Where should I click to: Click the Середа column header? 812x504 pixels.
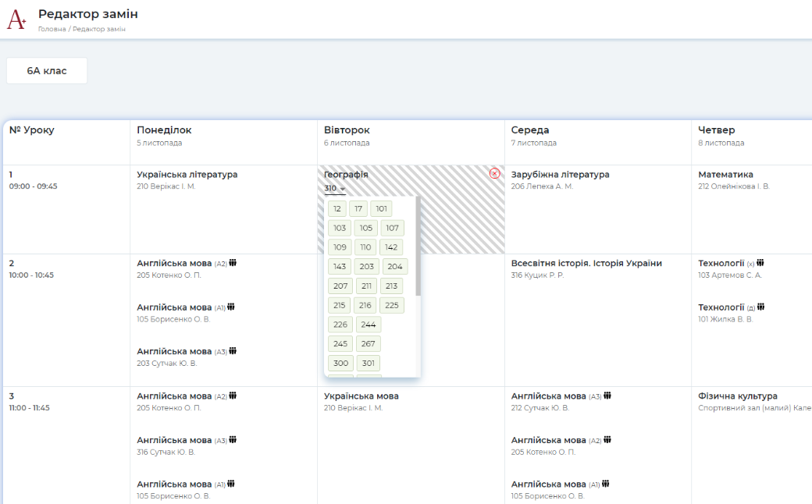coord(530,130)
